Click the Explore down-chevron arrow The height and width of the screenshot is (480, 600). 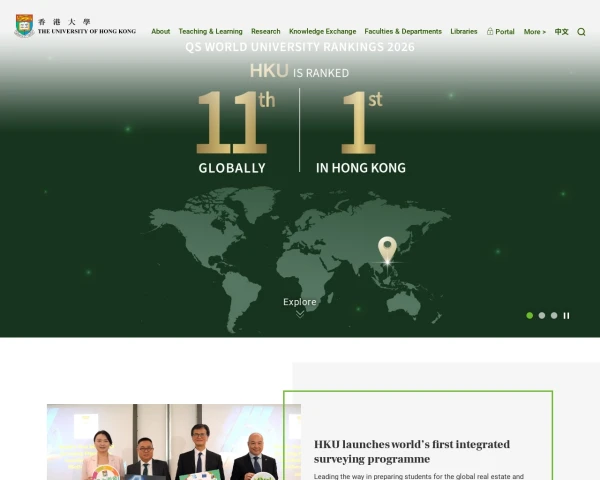pos(300,314)
